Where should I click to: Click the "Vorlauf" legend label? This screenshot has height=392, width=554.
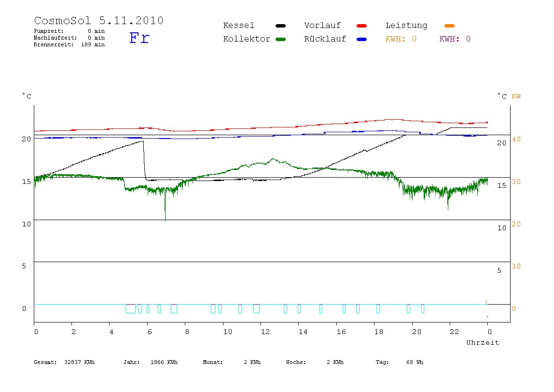(x=322, y=26)
